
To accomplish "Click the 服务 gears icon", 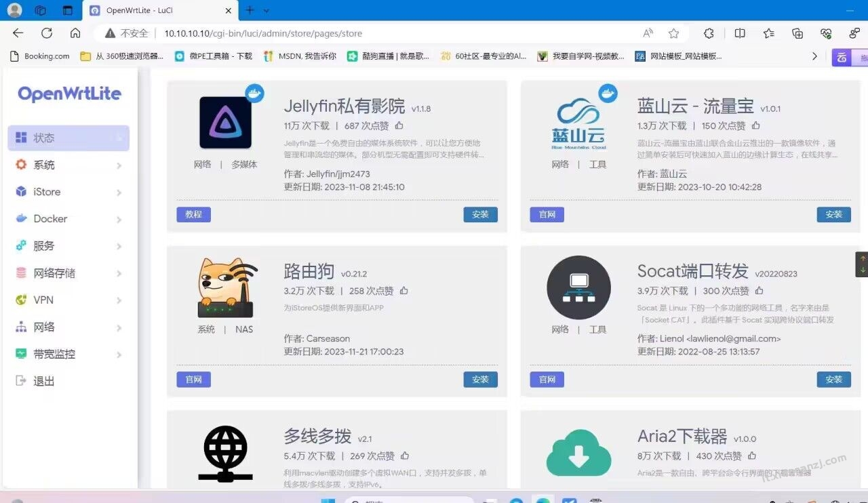I will 21,245.
